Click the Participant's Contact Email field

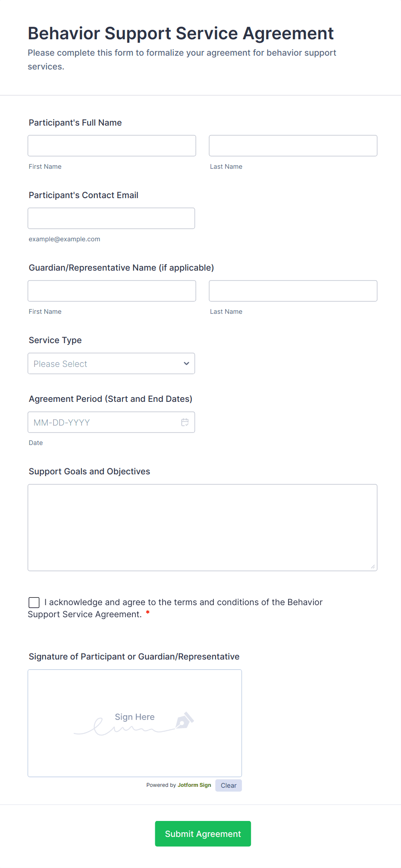pyautogui.click(x=111, y=218)
